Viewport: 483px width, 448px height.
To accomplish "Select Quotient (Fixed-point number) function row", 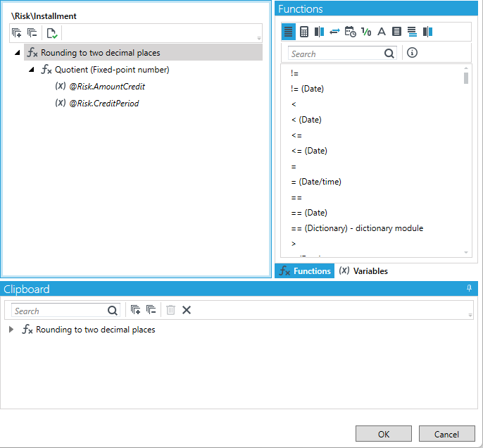I will pyautogui.click(x=112, y=70).
